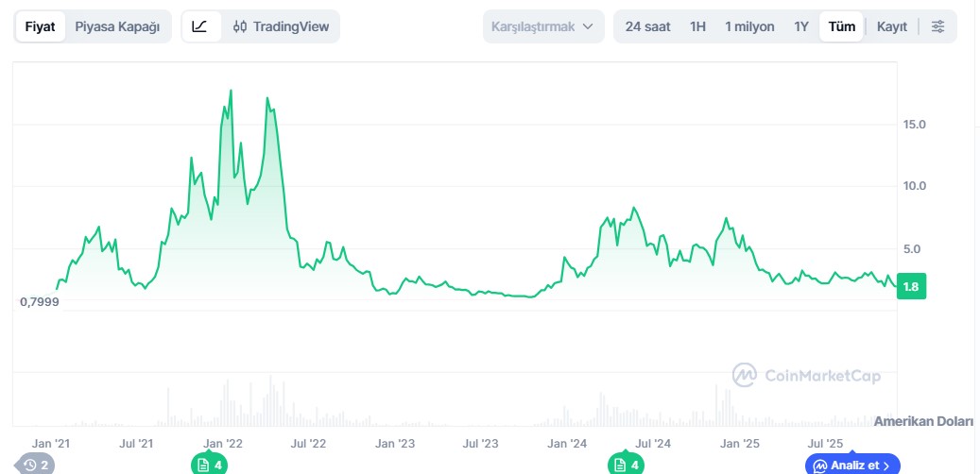Viewport: 980px width, 474px height.
Task: Select the 1H time range
Action: [x=697, y=26]
